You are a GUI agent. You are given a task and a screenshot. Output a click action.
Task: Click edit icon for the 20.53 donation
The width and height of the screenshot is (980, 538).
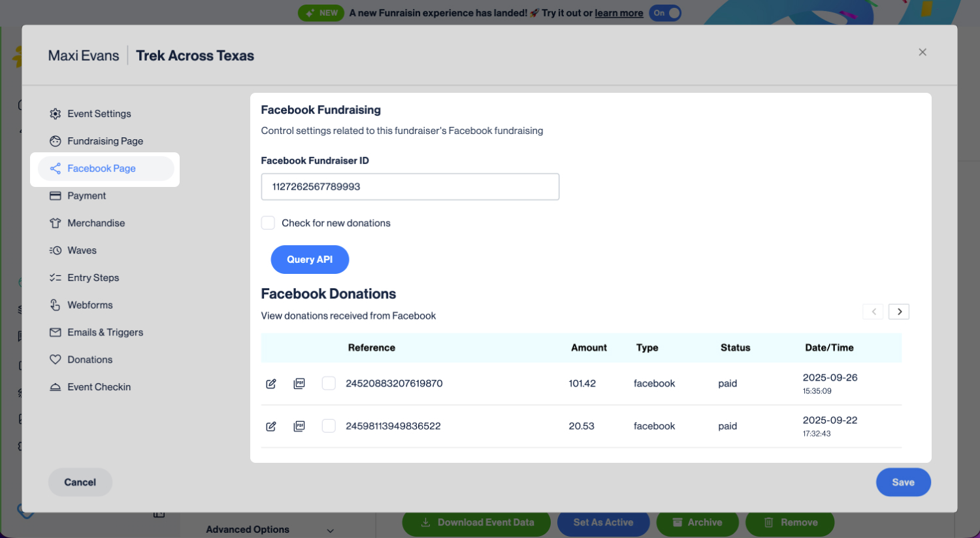point(271,426)
